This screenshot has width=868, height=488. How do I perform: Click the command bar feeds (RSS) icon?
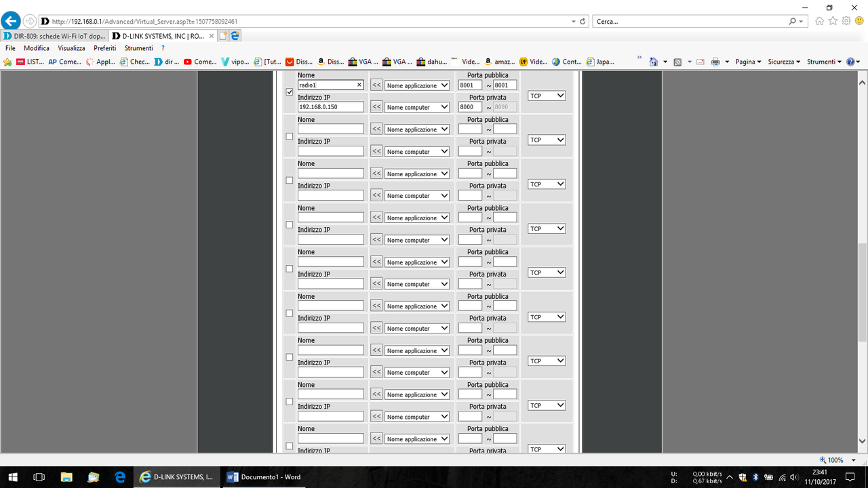click(677, 62)
